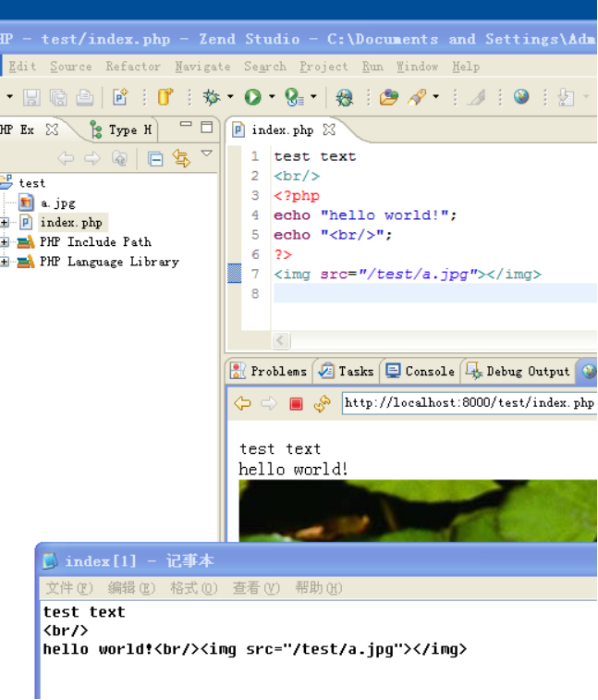598x700 pixels.
Task: Open the dropdown next to the Search flashlight
Action: click(435, 96)
